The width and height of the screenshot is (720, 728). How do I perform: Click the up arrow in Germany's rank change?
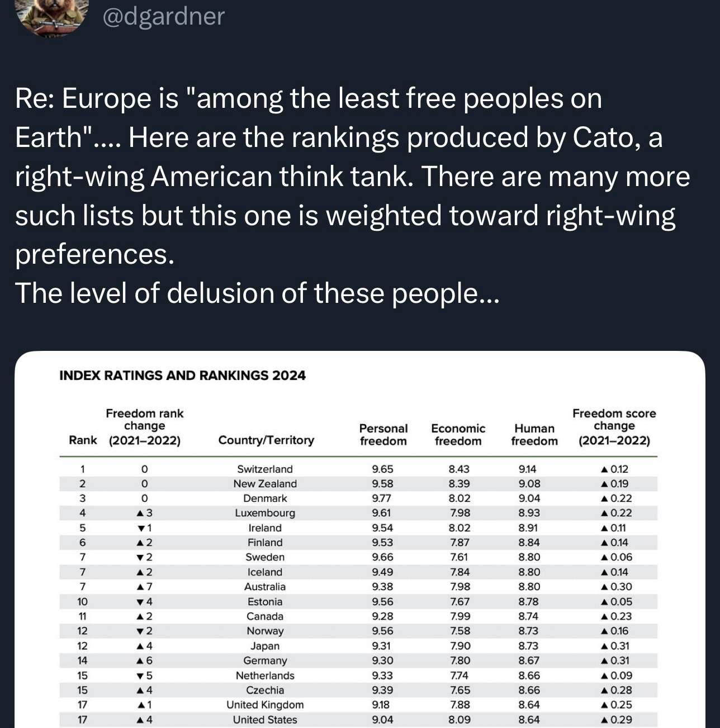140,660
